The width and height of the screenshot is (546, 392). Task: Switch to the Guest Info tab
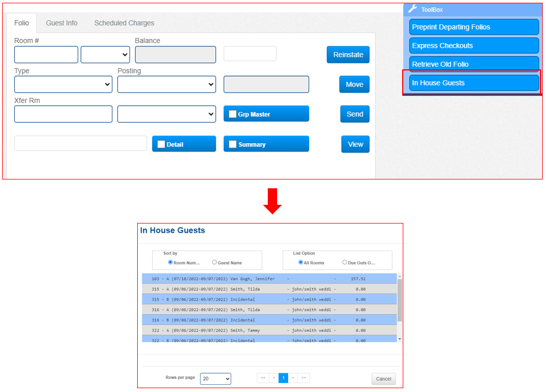click(x=62, y=23)
